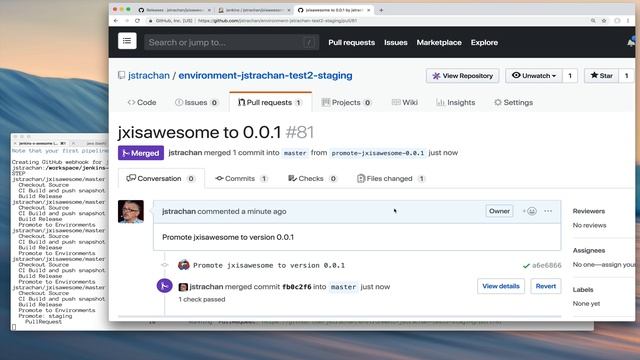Viewport: 640px width, 360px height.
Task: Star the repository
Action: (x=601, y=76)
